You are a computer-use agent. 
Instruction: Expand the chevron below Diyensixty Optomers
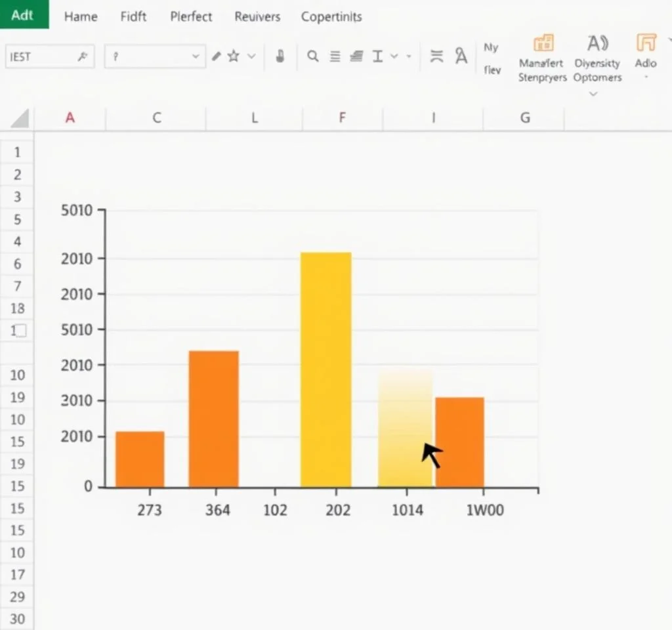click(x=593, y=94)
